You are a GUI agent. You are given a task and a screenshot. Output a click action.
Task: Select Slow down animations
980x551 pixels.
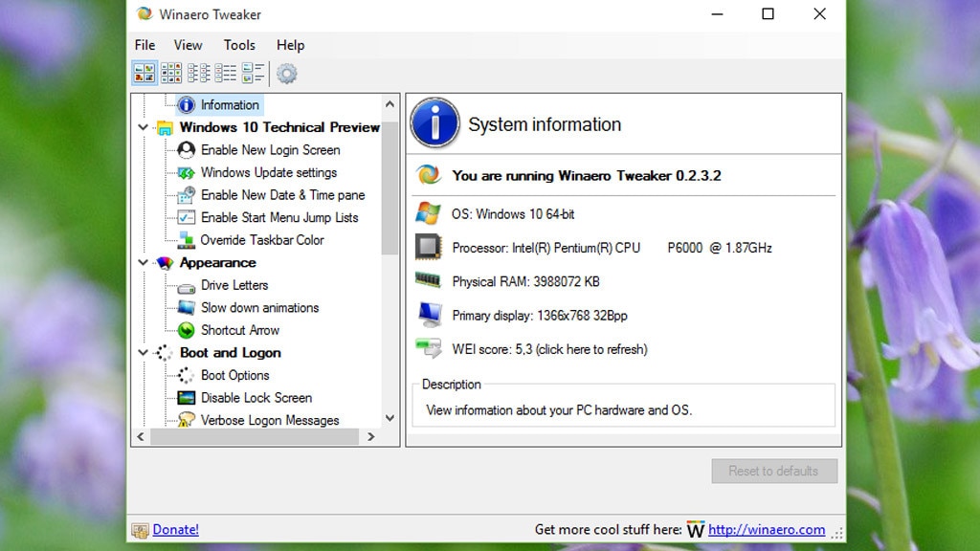point(259,307)
